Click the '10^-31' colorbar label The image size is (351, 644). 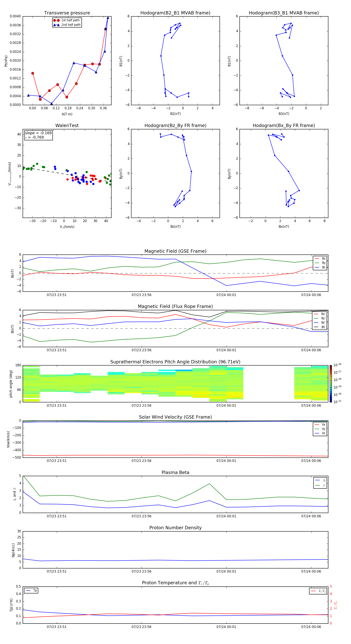pyautogui.click(x=337, y=402)
